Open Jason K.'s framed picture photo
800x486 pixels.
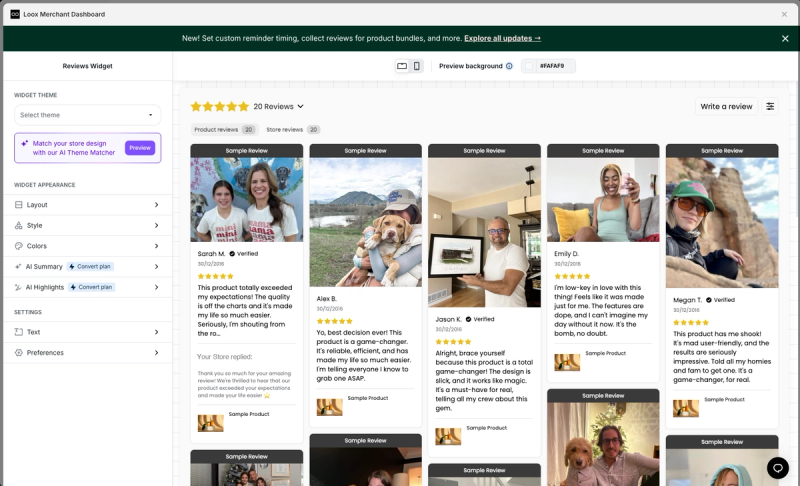484,232
